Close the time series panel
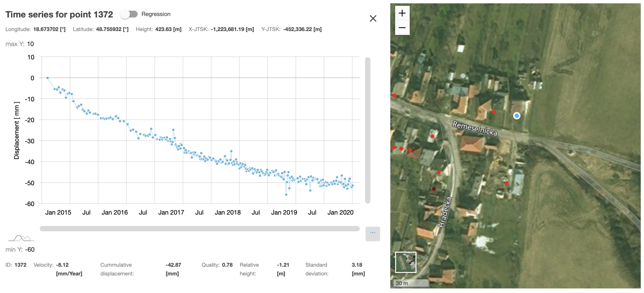Image resolution: width=644 pixels, height=293 pixels. [373, 19]
